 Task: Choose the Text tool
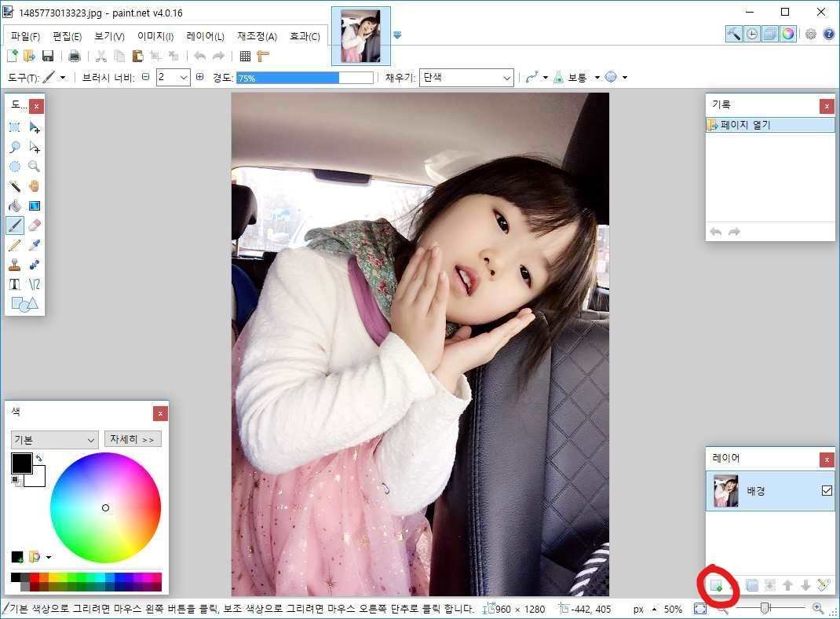tap(14, 284)
